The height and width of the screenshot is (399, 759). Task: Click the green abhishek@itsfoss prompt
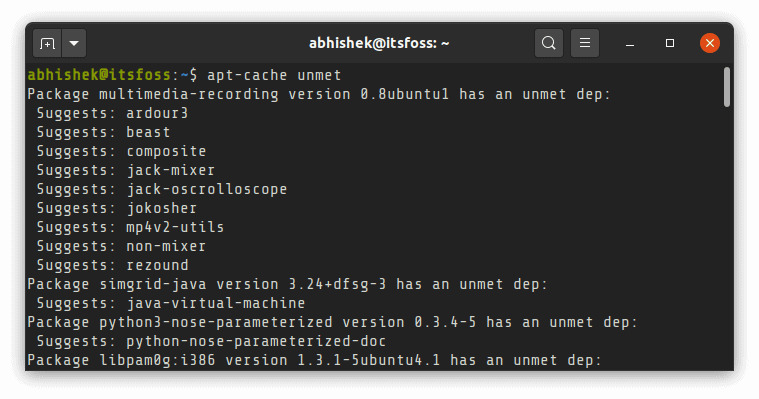(99, 75)
